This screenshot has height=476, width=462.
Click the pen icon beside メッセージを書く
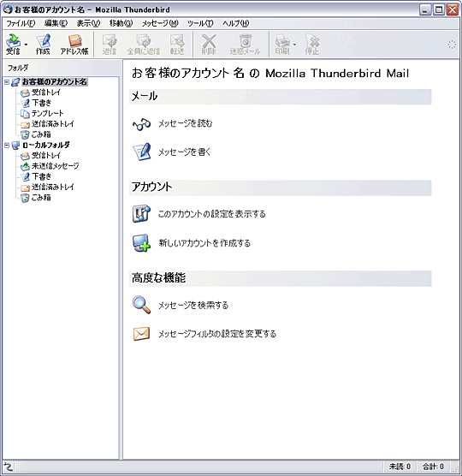click(x=142, y=152)
